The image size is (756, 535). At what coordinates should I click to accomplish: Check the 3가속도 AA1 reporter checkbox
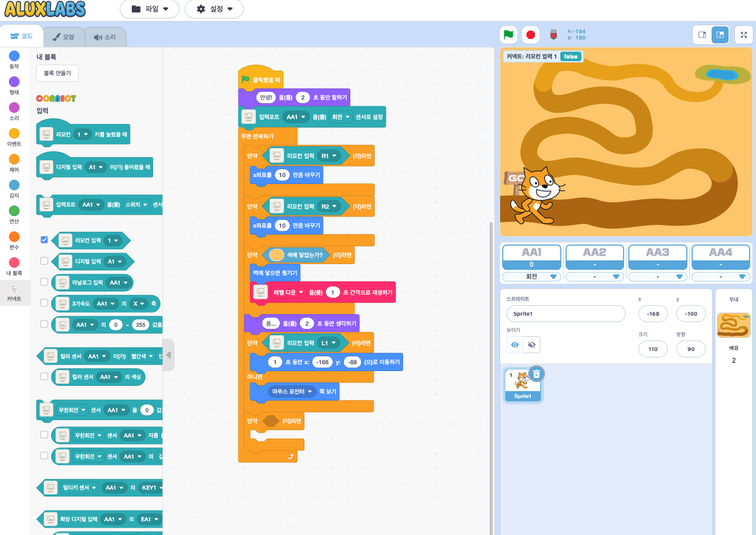point(44,303)
